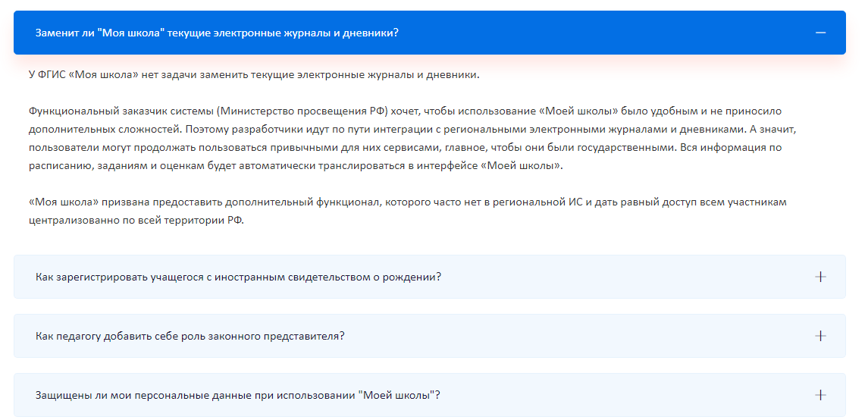Click paragraph starting '«Моя школа» призвана предоставить'
Image resolution: width=868 pixels, height=420 pixels.
407,210
